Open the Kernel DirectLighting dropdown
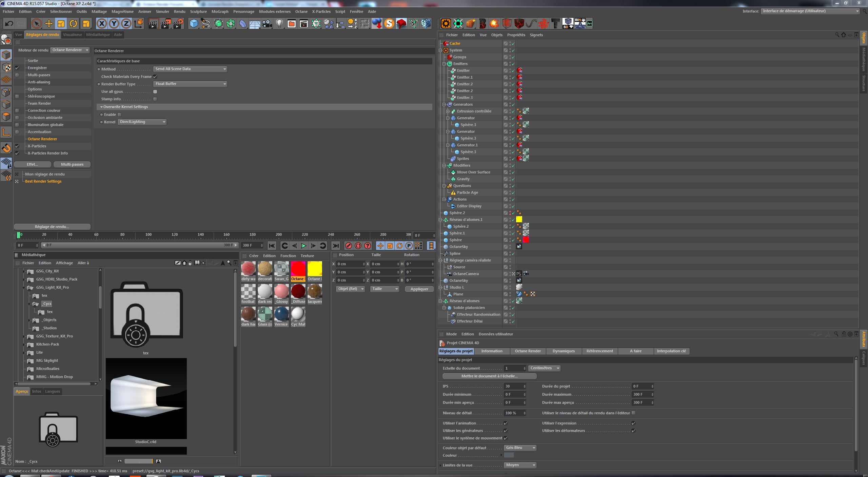The image size is (868, 477). click(142, 122)
